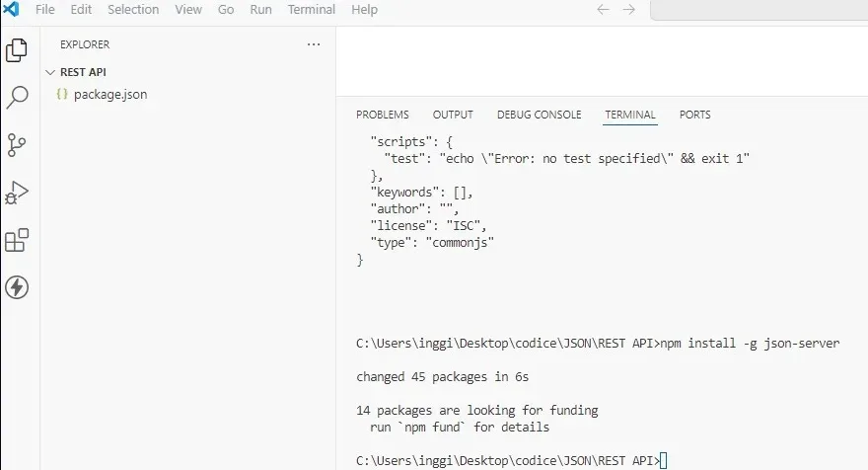Open the Source Control view icon

click(x=17, y=145)
